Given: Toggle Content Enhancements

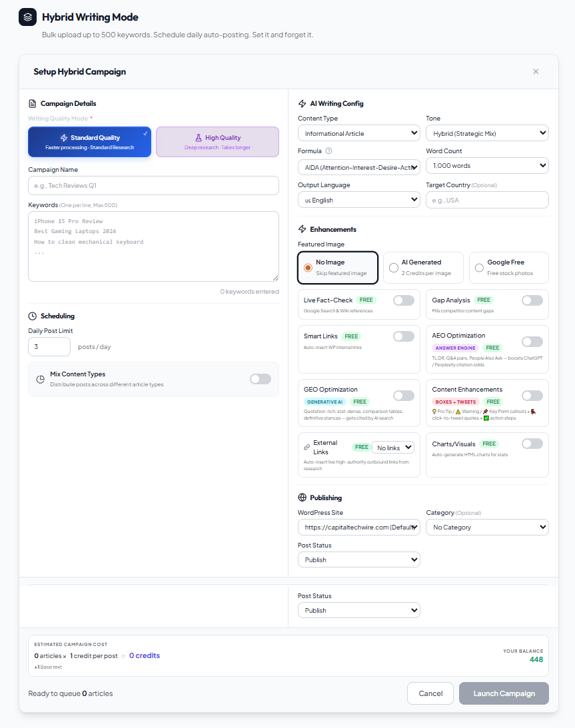Looking at the screenshot, I should pyautogui.click(x=532, y=396).
